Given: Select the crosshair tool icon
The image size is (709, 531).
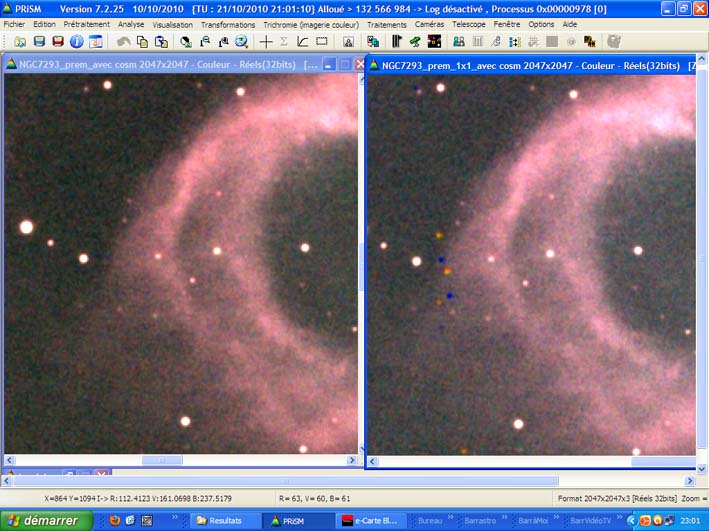Looking at the screenshot, I should 266,42.
